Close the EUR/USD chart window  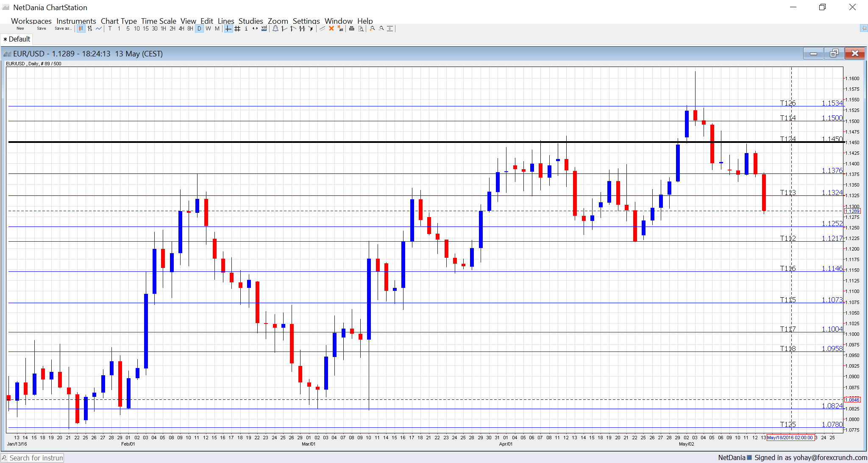855,53
